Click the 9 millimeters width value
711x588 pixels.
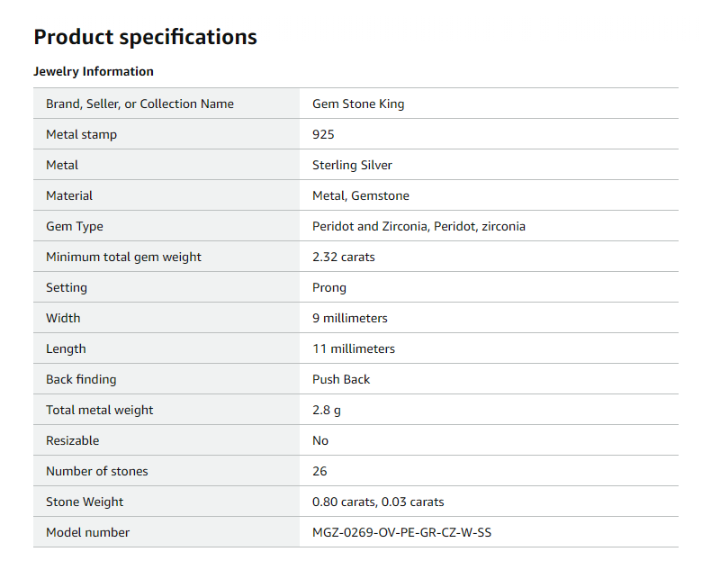(x=350, y=318)
